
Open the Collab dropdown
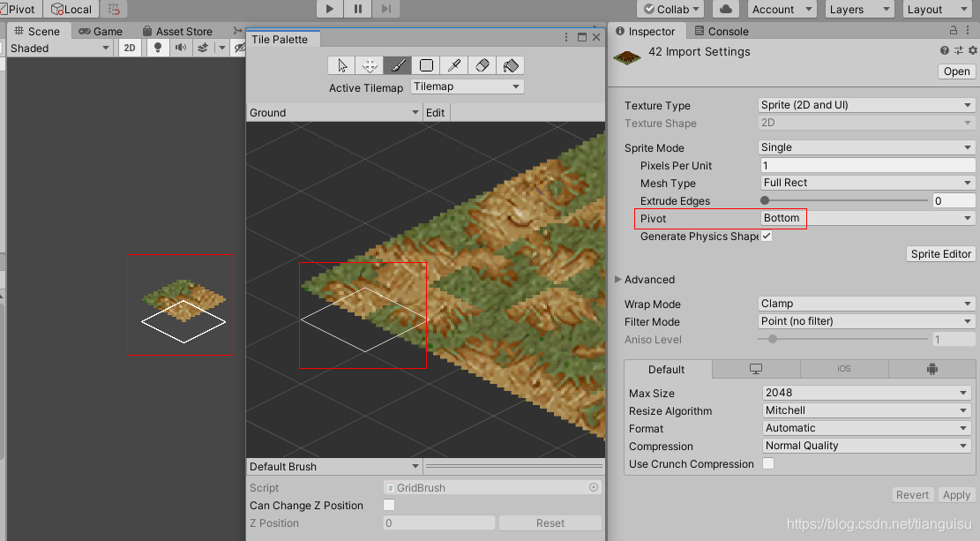tap(670, 10)
